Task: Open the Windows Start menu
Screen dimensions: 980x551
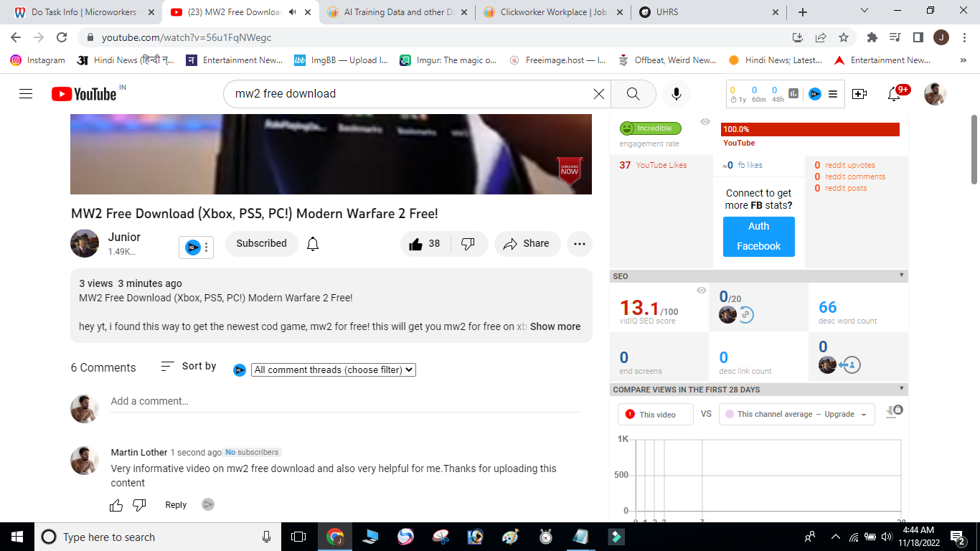Action: 17,537
